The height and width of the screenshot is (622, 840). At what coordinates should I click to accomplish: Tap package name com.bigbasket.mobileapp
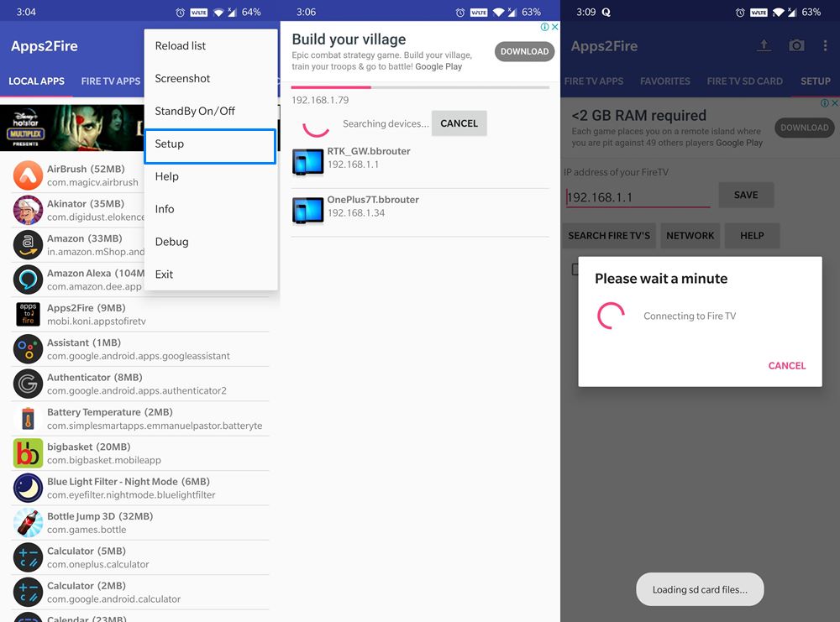pyautogui.click(x=104, y=460)
